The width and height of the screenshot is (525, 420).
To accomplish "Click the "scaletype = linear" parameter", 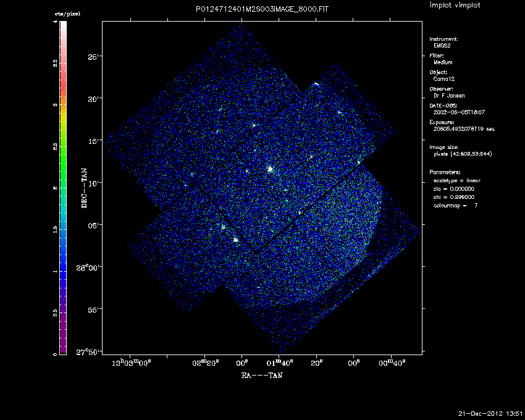I will (457, 180).
